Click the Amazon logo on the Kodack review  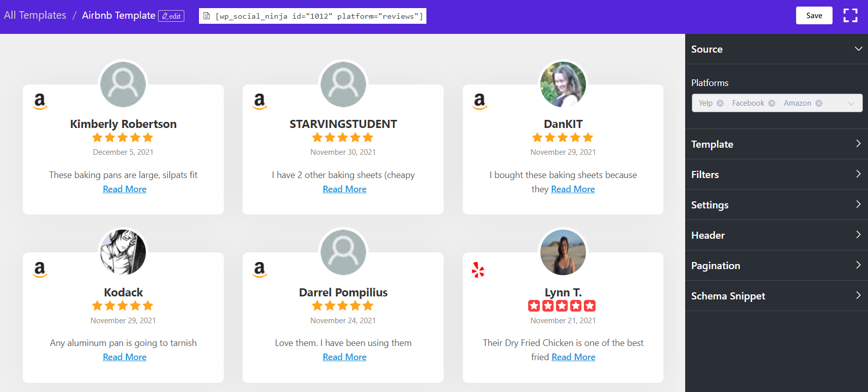point(40,269)
